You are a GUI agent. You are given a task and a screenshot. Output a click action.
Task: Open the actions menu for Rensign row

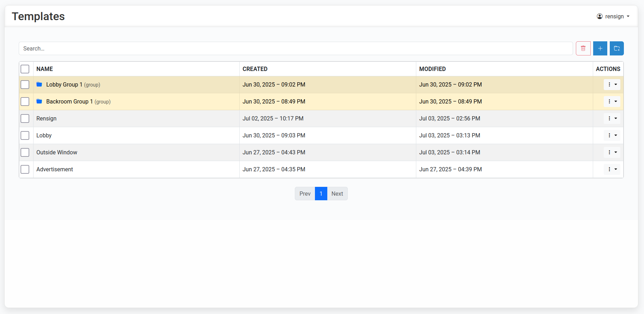pyautogui.click(x=612, y=118)
